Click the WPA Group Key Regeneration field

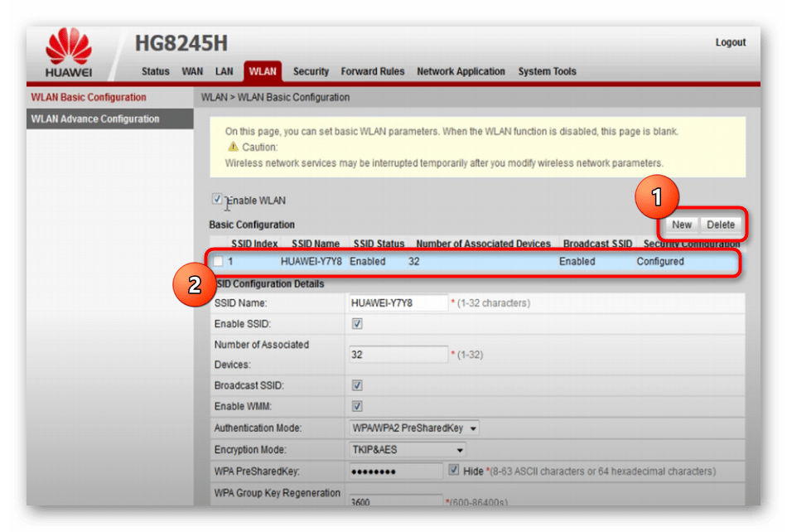(x=396, y=500)
